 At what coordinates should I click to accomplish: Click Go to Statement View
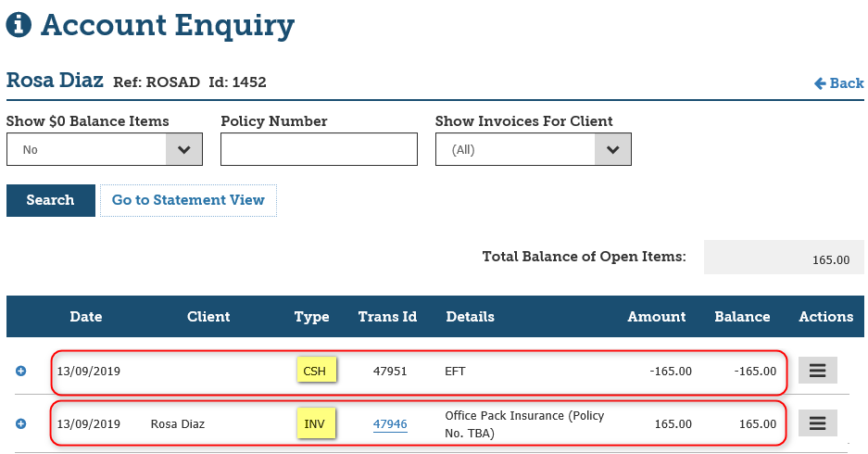coord(188,200)
